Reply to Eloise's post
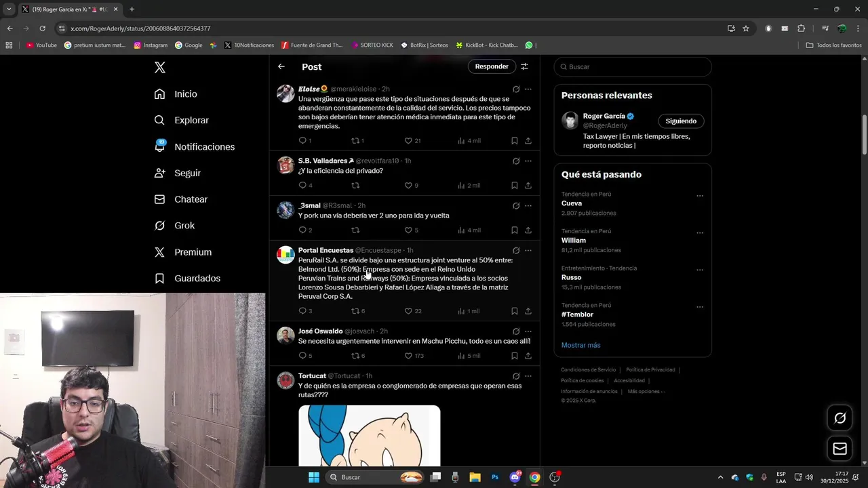This screenshot has height=488, width=868. click(302, 141)
